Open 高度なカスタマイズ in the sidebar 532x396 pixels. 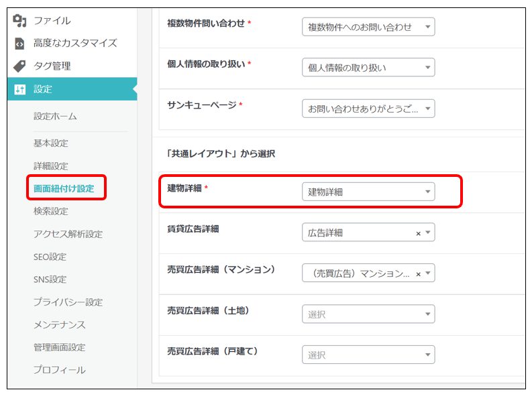75,43
